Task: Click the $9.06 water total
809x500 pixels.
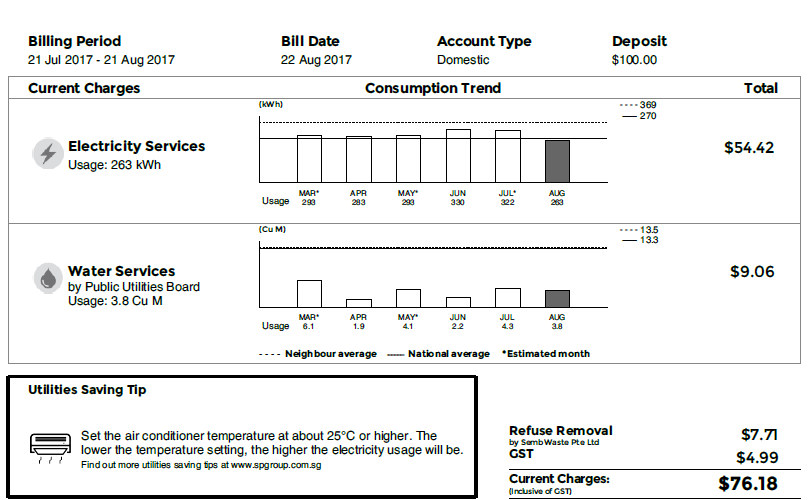Action: (753, 271)
